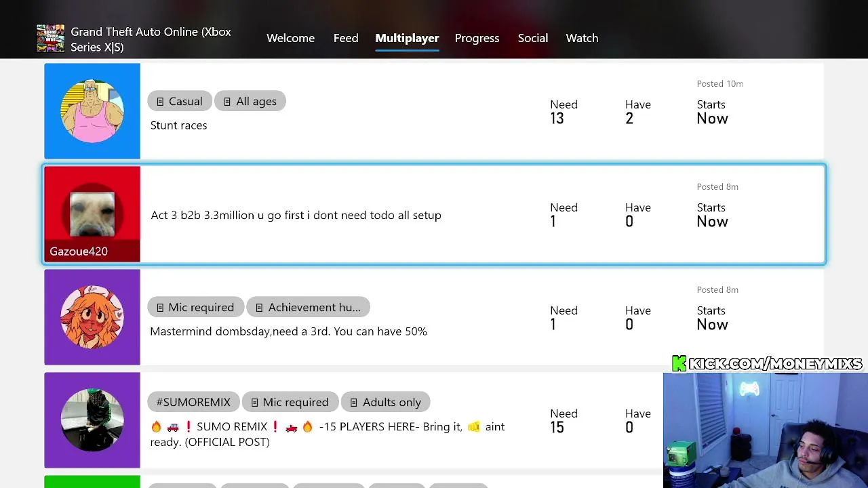Click Starts Now on the Mastermind post

point(712,318)
